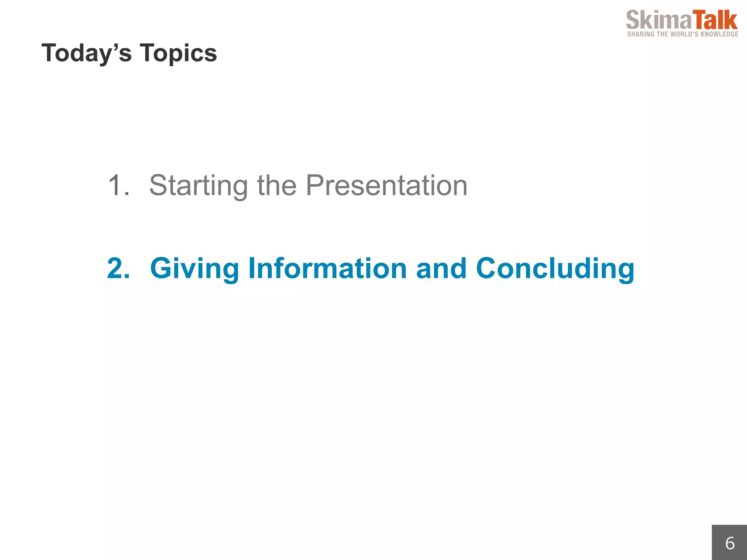
Task: Click the word 'KNOWLEDGE' in the tagline
Action: 720,34
